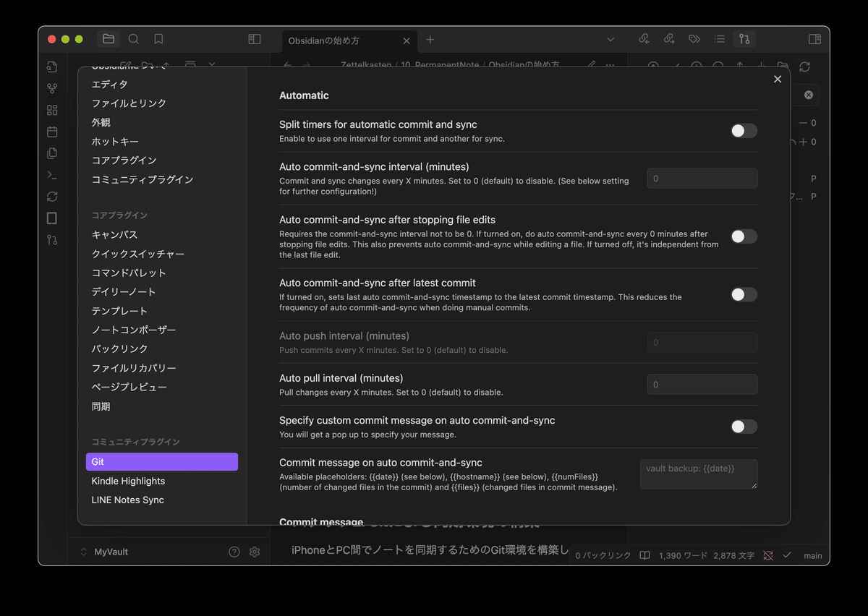Screen dimensions: 868x616
Task: Toggle auto commit-and-sync after stopping file edits
Action: 744,236
